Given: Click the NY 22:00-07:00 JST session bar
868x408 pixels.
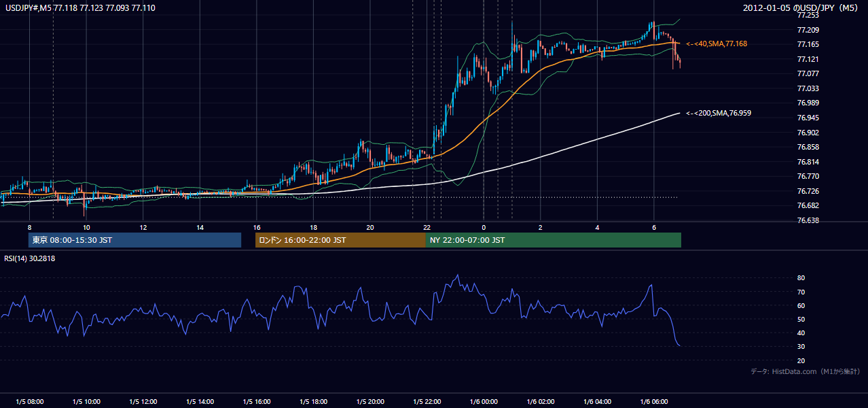Looking at the screenshot, I should click(x=554, y=240).
